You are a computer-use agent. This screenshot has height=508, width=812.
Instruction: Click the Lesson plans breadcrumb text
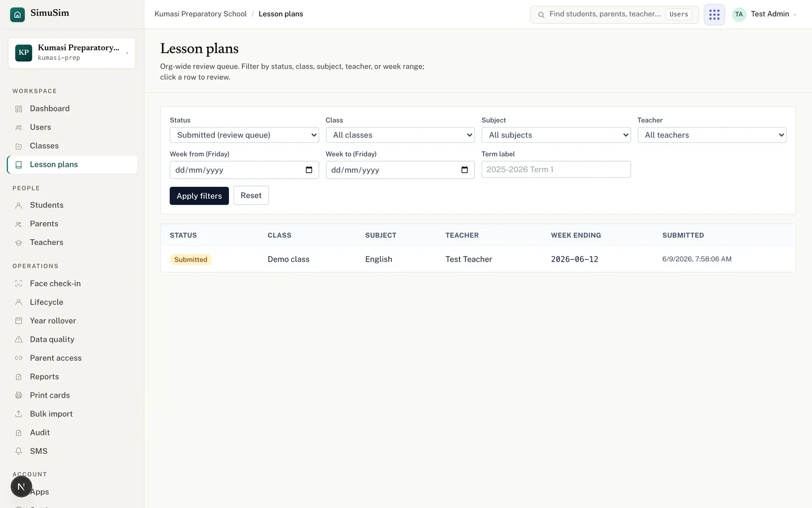point(281,14)
